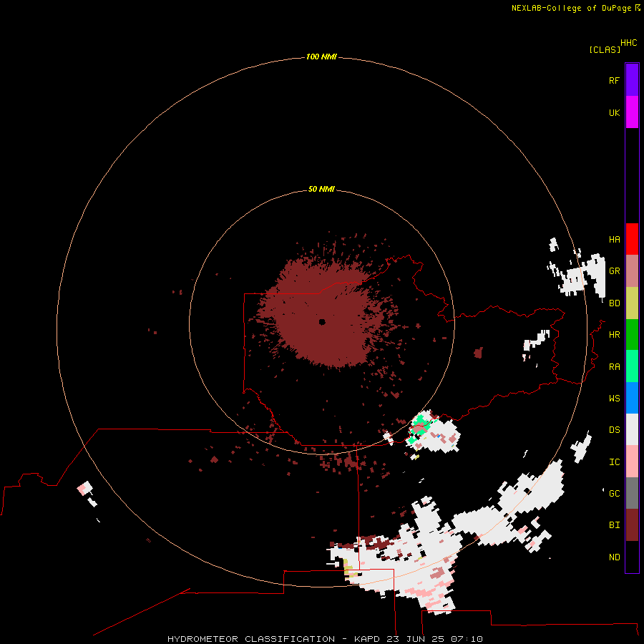This screenshot has height=644, width=644.
Task: Click the 'BD' legend label
Action: click(614, 303)
